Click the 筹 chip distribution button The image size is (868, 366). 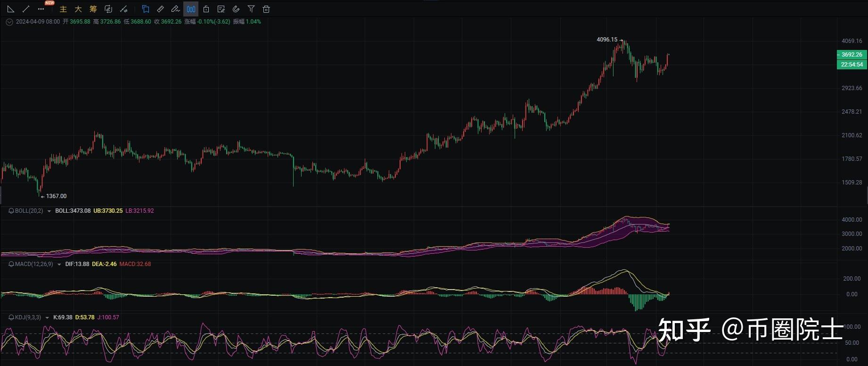click(x=93, y=9)
